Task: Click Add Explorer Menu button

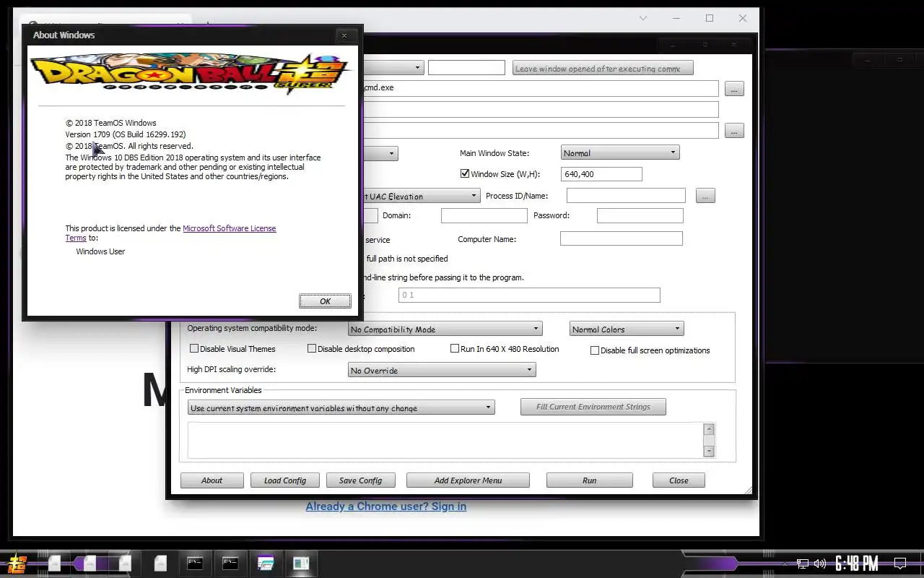Action: [468, 480]
